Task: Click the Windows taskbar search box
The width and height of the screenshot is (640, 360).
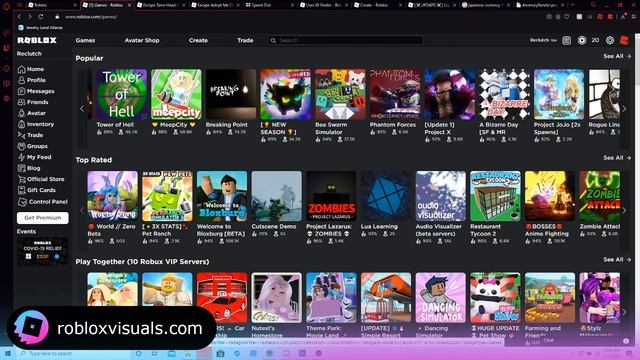Action: click(76, 353)
